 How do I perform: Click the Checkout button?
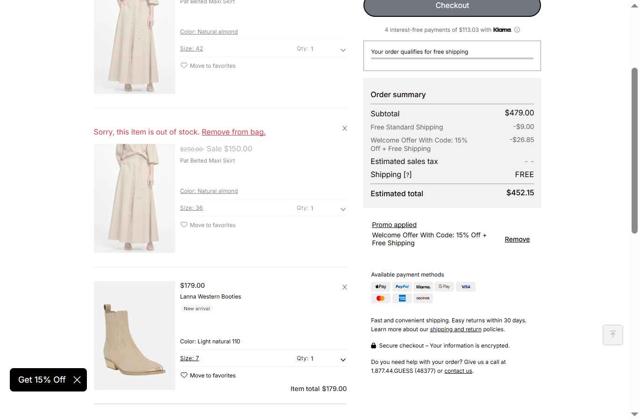452,6
